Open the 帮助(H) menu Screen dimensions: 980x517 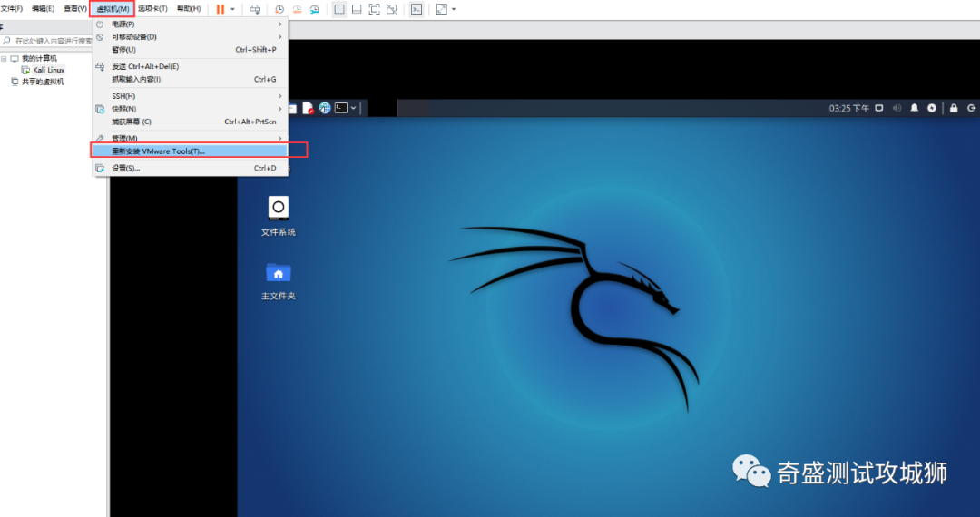[x=189, y=9]
